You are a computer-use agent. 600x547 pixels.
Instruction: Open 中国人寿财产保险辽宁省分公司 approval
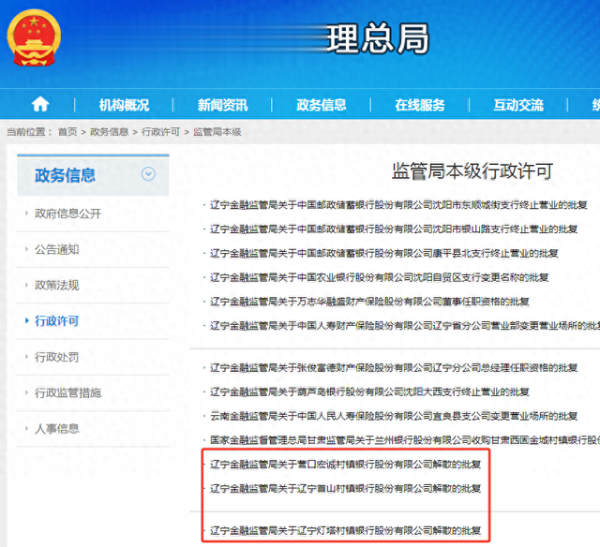(405, 326)
